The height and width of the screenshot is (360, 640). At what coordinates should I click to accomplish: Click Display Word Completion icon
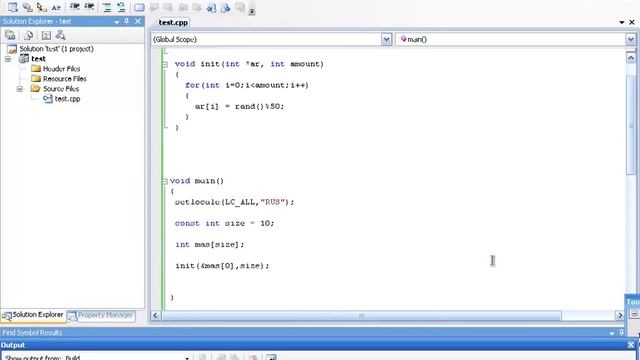tap(56, 7)
